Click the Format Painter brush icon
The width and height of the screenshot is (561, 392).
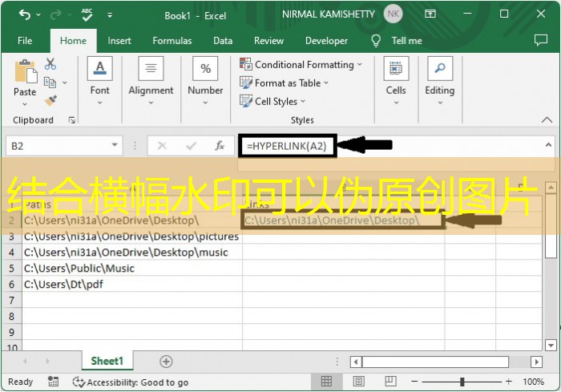[50, 101]
